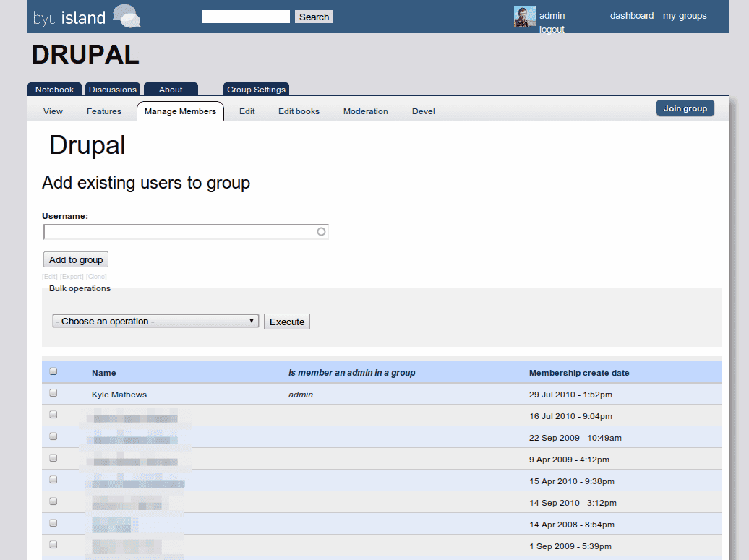Switch to the Discussions tab
The width and height of the screenshot is (749, 560).
click(112, 90)
